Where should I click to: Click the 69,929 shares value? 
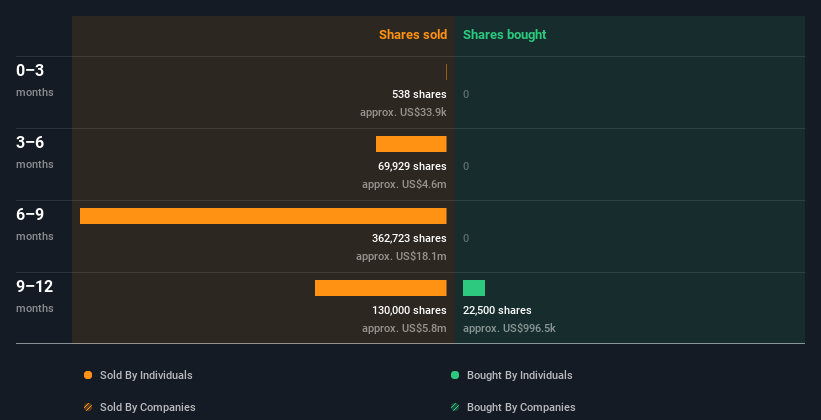point(413,166)
